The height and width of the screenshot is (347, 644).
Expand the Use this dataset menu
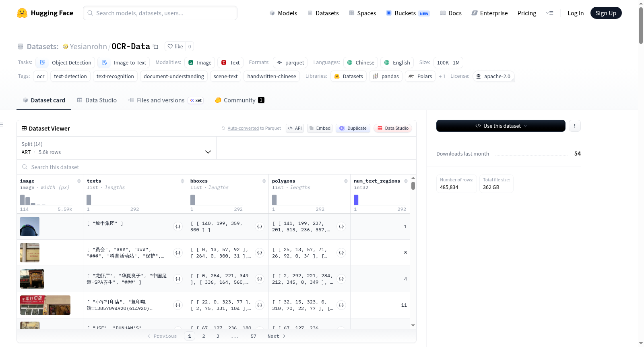pyautogui.click(x=501, y=126)
